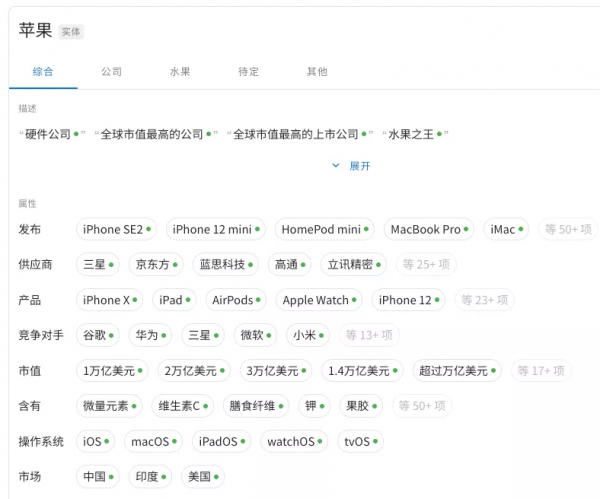
Task: Open the iPhone X product tag
Action: tap(109, 300)
